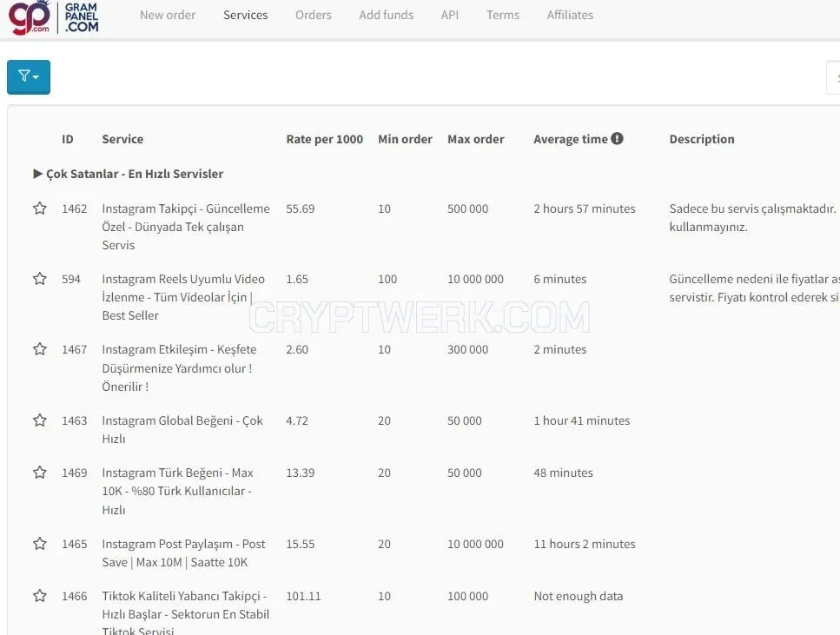The image size is (840, 635).
Task: Click description starting Sadece bu servis
Action: coord(754,217)
